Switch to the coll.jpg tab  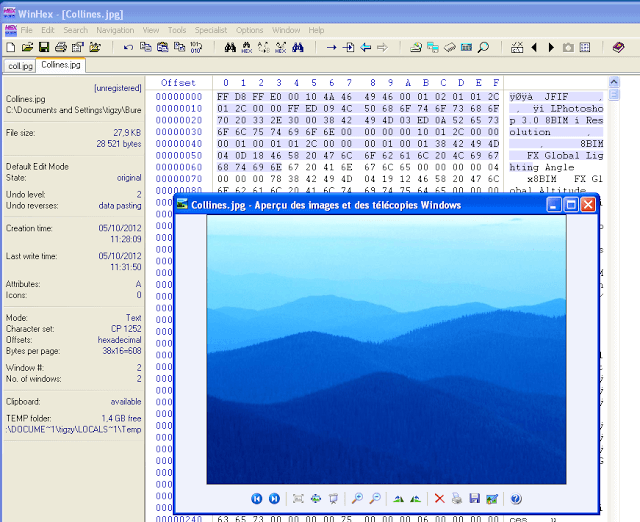(x=19, y=66)
